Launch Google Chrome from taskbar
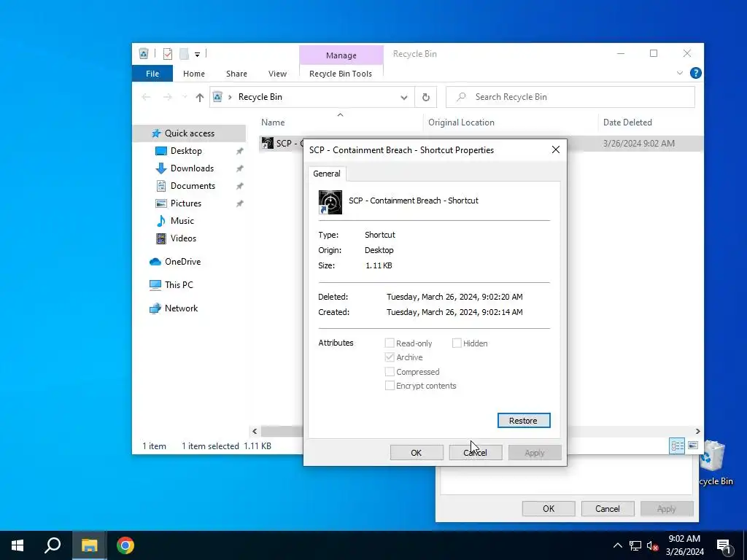Viewport: 747px width, 560px height. pos(125,545)
